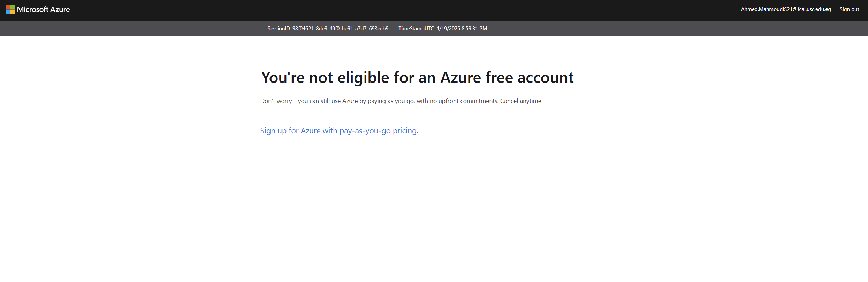
Task: Open the signed-in account email Ahmed.MahmoudIS21
Action: (786, 9)
